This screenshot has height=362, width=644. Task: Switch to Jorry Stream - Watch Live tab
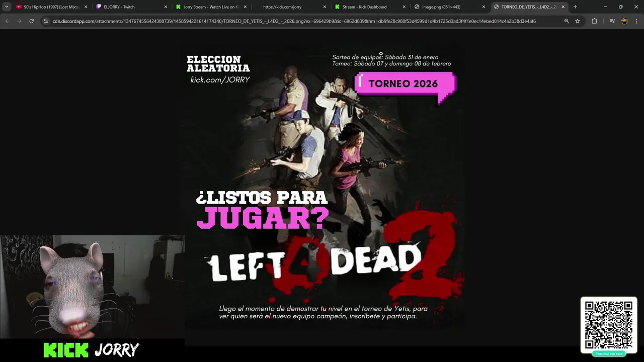(x=211, y=7)
